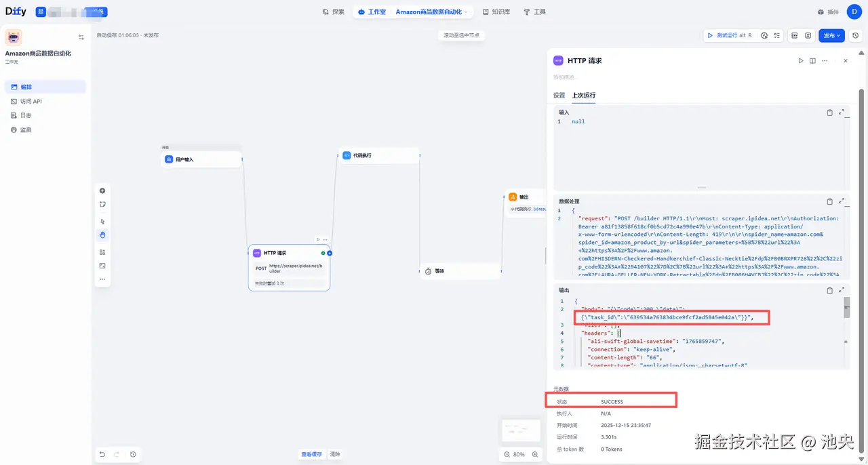The height and width of the screenshot is (465, 868).
Task: Expand the Amazon商品数据自动化 app dropdown in top bar
Action: point(432,12)
